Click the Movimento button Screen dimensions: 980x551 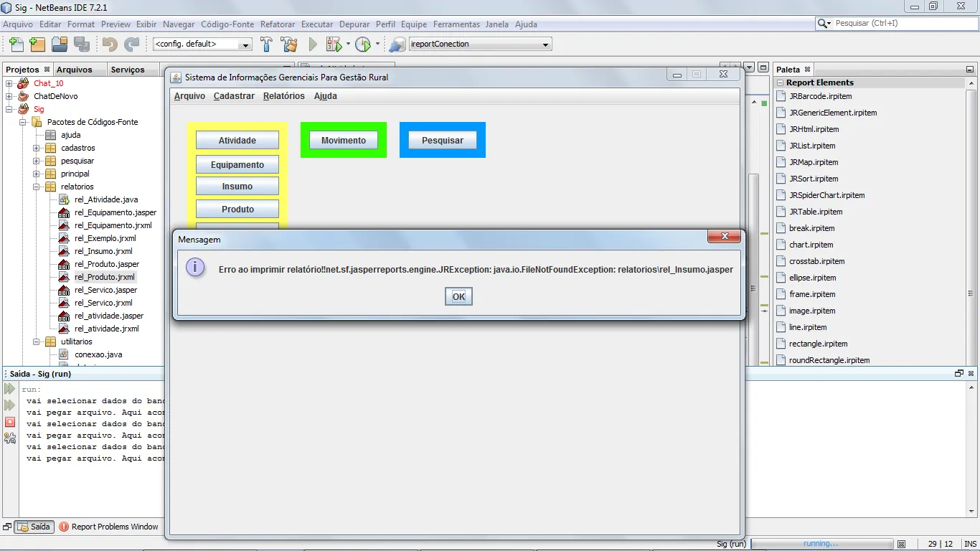[x=344, y=141]
